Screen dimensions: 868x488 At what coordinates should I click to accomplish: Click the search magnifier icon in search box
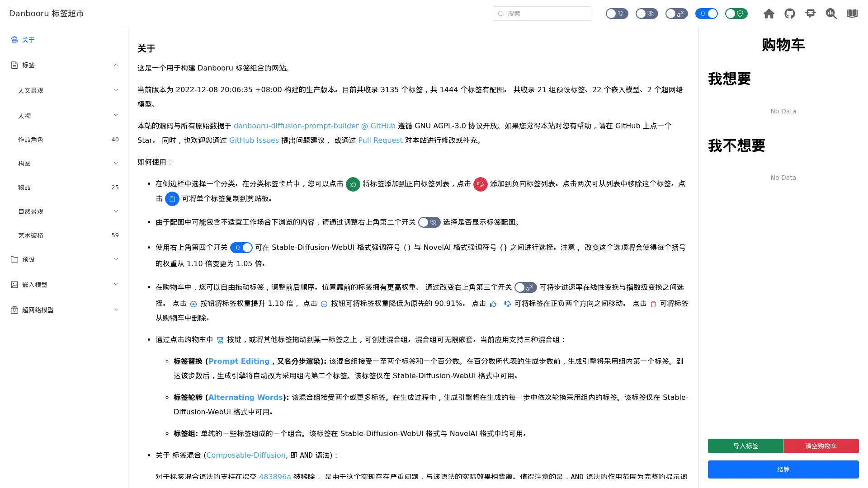(501, 14)
